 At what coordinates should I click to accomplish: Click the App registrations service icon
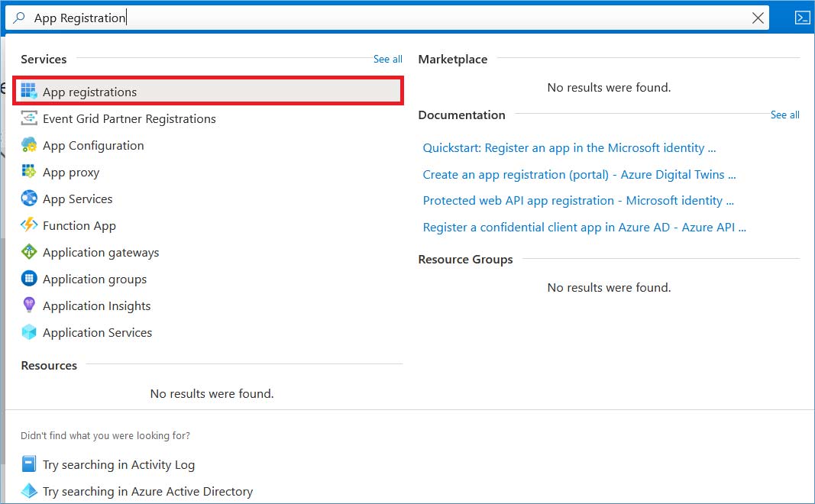(x=29, y=91)
